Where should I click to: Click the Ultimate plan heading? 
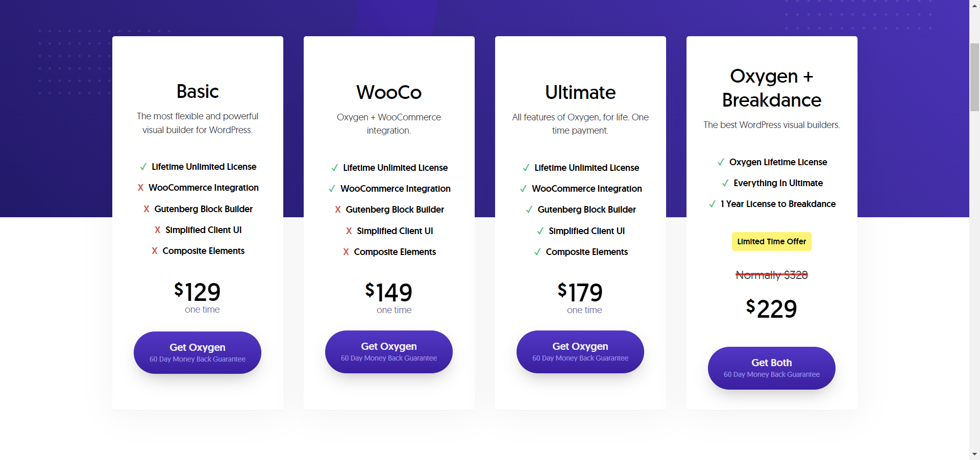point(580,93)
